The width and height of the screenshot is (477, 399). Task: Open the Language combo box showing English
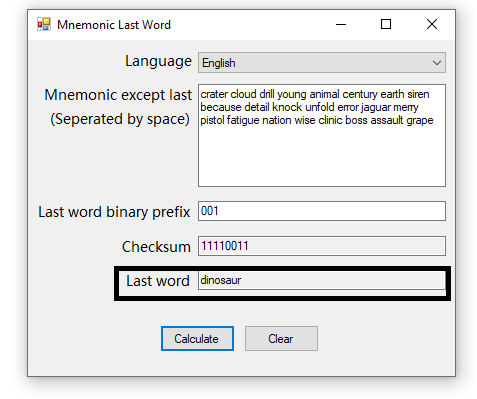(322, 63)
